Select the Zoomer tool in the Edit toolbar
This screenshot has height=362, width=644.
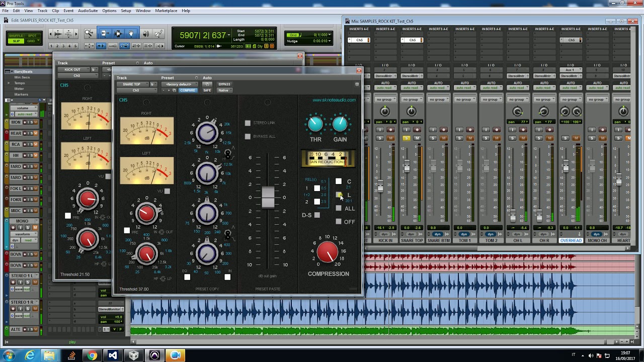[89, 34]
